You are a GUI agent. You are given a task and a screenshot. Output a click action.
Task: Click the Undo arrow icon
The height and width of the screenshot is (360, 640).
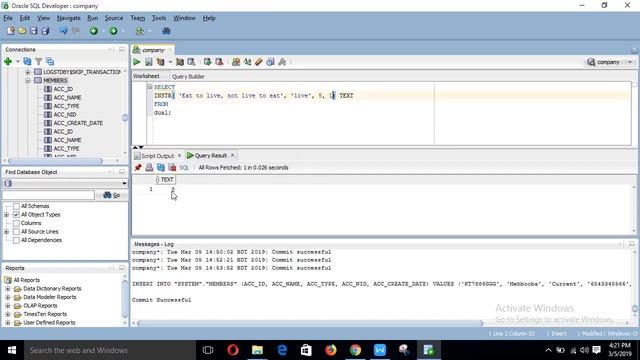63,31
